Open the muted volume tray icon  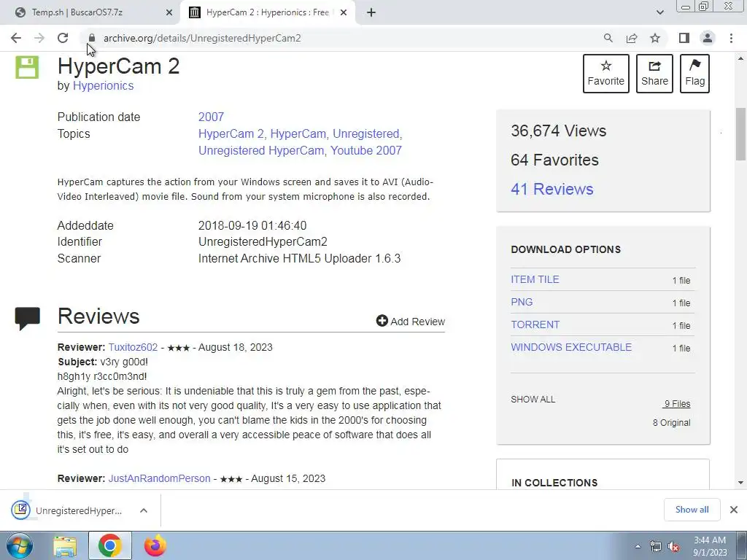point(673,547)
